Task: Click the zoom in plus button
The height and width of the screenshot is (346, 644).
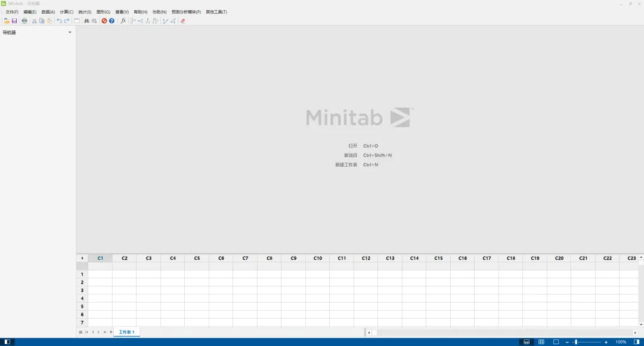Action: (x=606, y=342)
